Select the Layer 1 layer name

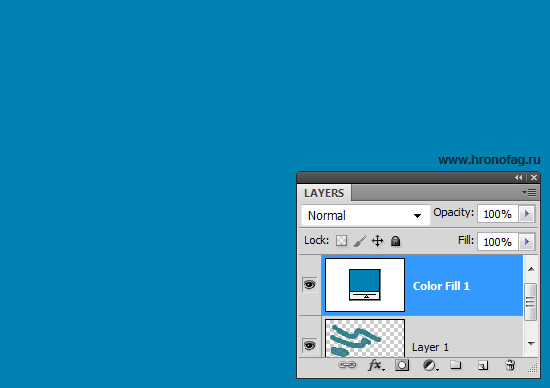click(x=430, y=347)
